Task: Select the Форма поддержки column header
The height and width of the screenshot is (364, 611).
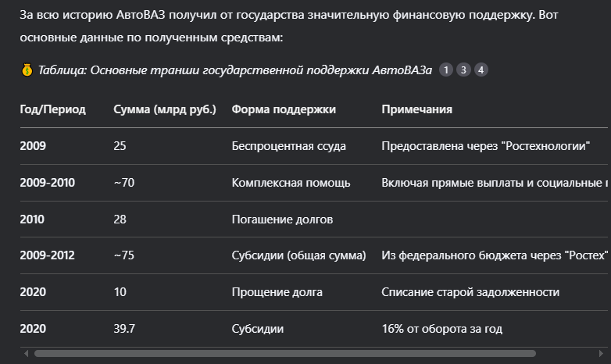Action: pos(284,109)
